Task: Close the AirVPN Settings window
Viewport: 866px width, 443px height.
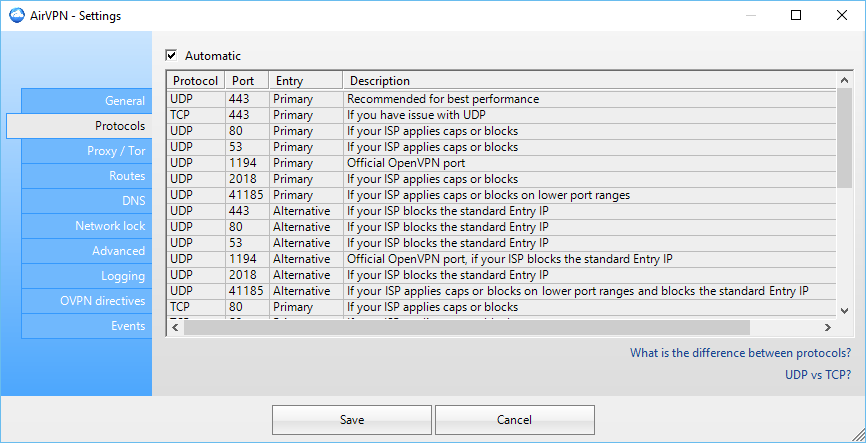Action: (x=842, y=15)
